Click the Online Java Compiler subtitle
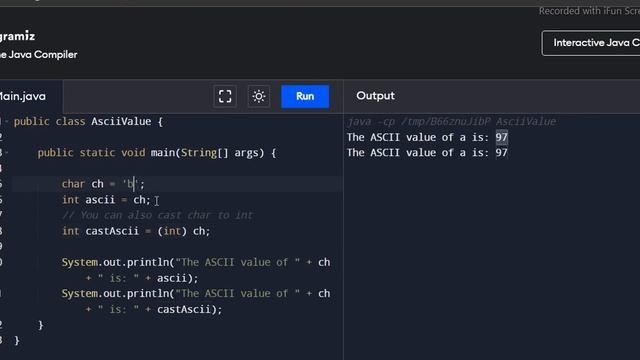This screenshot has width=640, height=360. (x=39, y=55)
